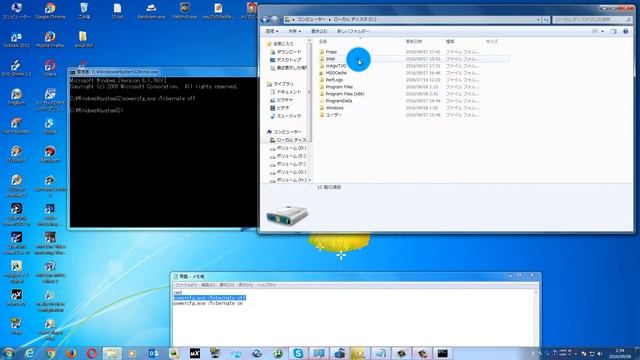This screenshot has width=640, height=360.
Task: Open デスクトップ in the navigation pane
Action: click(x=288, y=60)
